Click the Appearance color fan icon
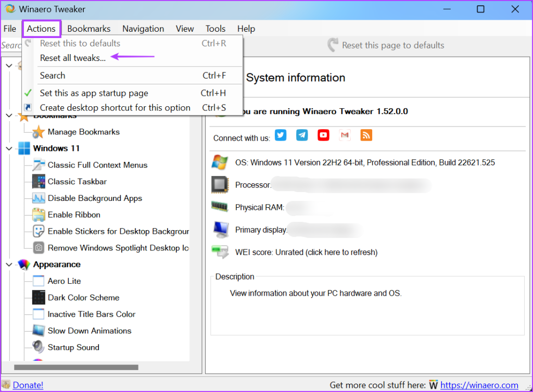Viewport: 533px width, 392px height. (x=24, y=264)
